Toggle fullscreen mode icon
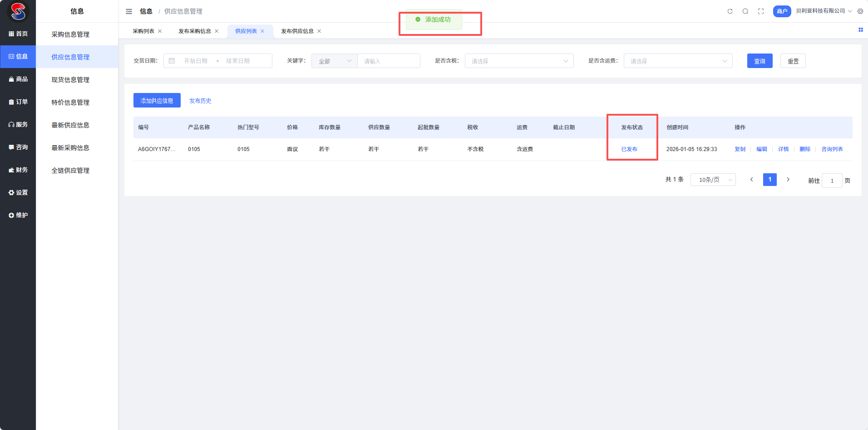 pyautogui.click(x=761, y=11)
